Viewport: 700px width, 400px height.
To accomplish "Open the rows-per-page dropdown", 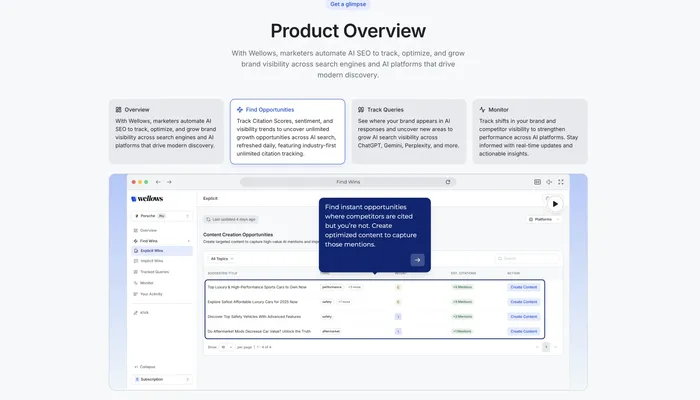I will [225, 346].
